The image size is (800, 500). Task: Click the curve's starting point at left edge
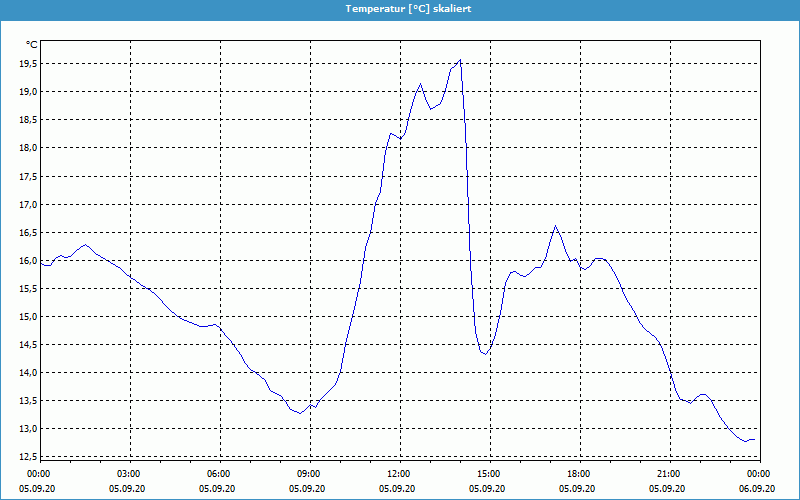pyautogui.click(x=41, y=264)
